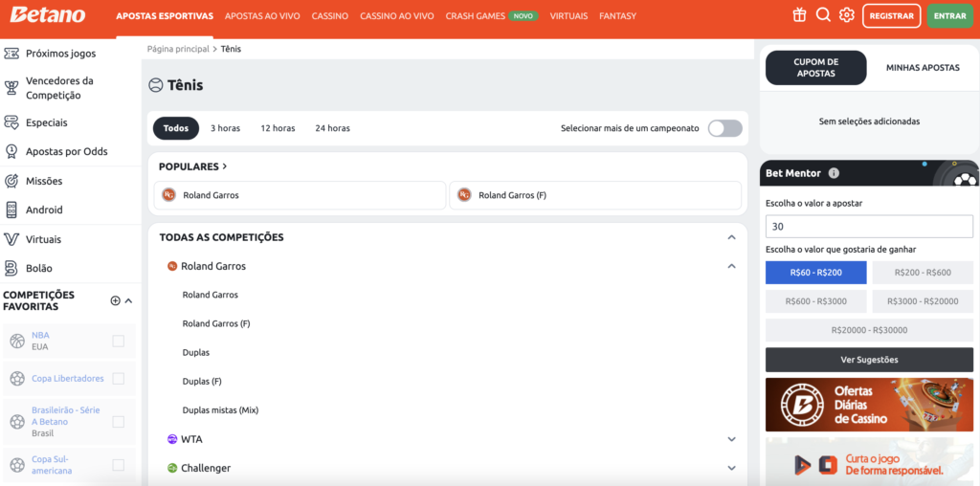Select R$3000 - R$20000 winnings range
The image size is (980, 486).
[x=923, y=301]
